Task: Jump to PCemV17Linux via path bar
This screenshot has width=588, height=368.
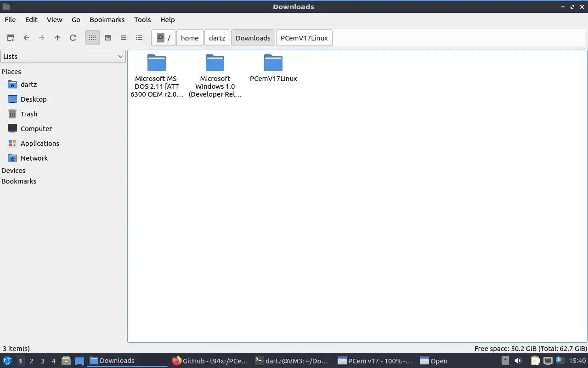Action: pyautogui.click(x=304, y=38)
